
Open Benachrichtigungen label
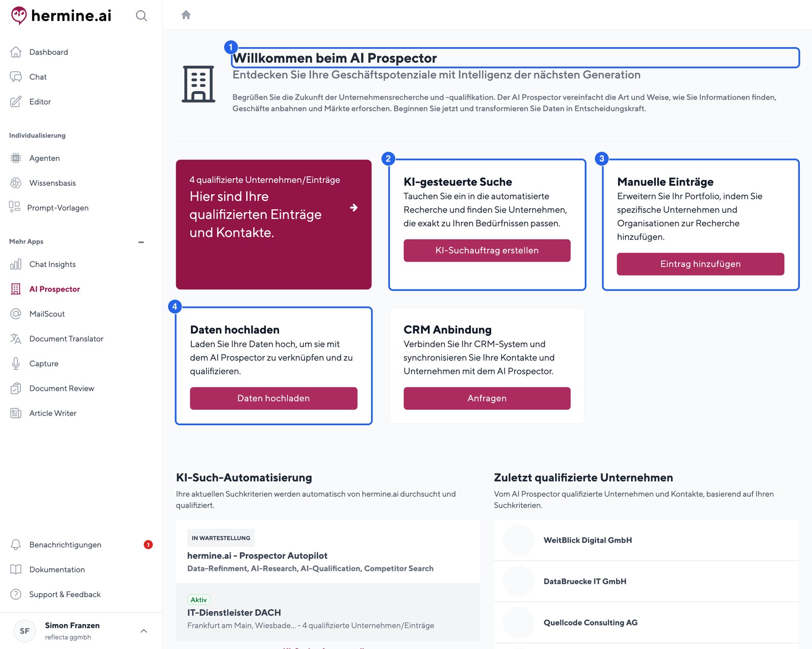(x=65, y=544)
